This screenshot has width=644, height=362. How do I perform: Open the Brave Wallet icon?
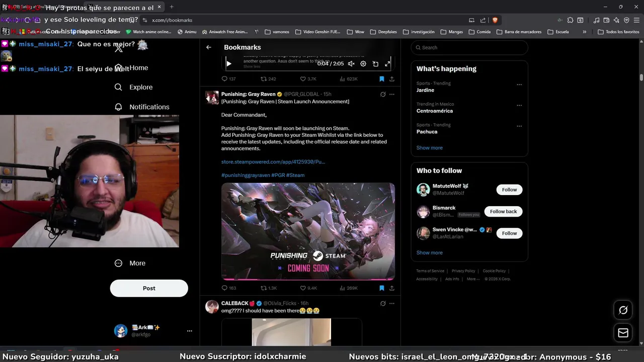[606, 20]
